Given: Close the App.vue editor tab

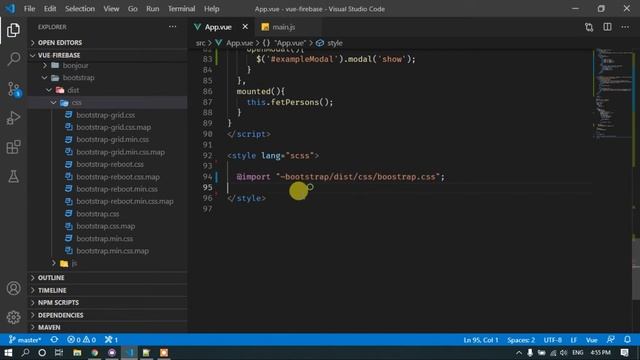Looking at the screenshot, I should pyautogui.click(x=245, y=27).
